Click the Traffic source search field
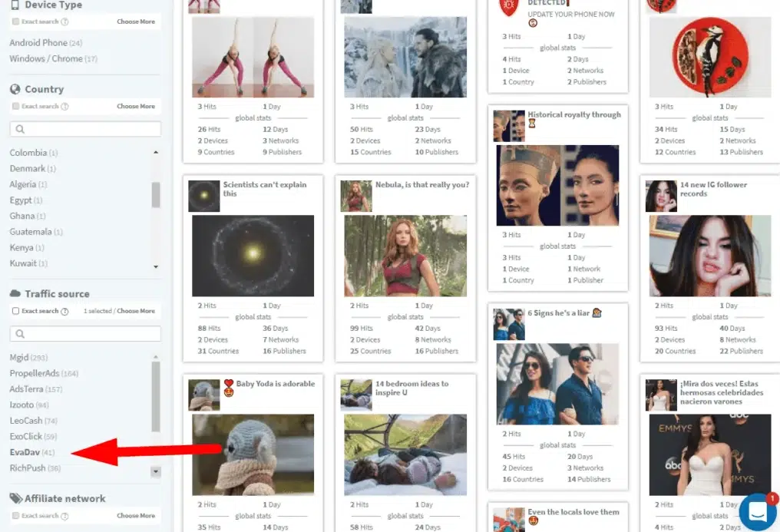The height and width of the screenshot is (532, 780). [85, 334]
